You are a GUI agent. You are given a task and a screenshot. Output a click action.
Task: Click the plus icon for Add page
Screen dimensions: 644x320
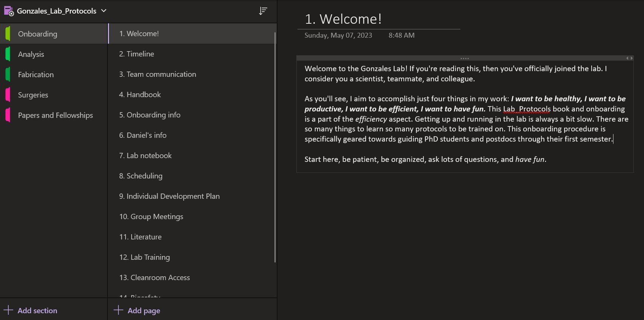tap(118, 310)
